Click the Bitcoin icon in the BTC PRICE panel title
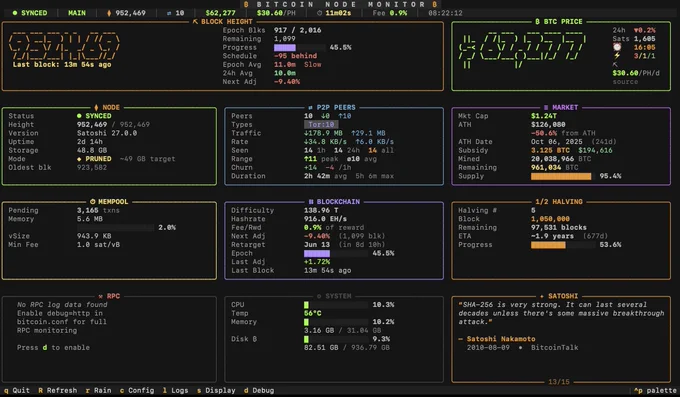Viewport: 680px width, 397px height. coord(537,21)
